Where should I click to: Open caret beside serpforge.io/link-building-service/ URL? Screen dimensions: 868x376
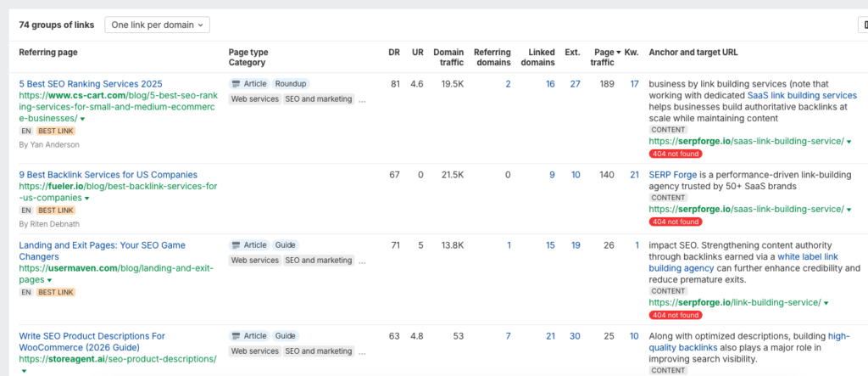tap(826, 303)
